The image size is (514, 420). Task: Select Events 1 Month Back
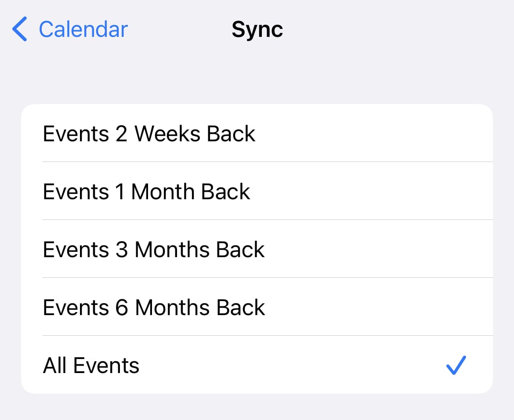pyautogui.click(x=146, y=191)
